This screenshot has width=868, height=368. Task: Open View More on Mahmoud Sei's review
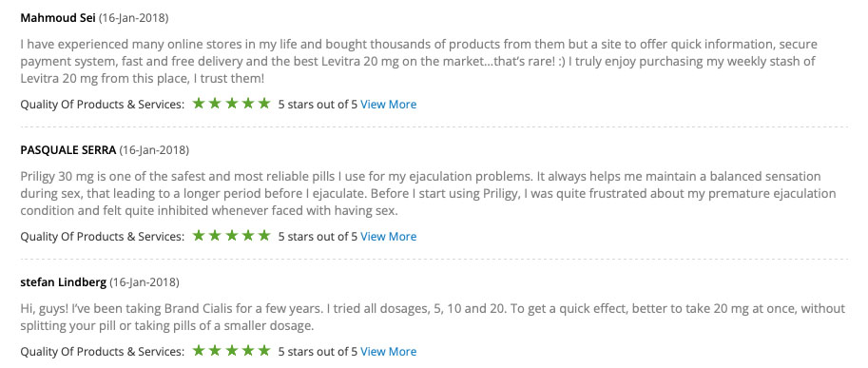pyautogui.click(x=388, y=104)
